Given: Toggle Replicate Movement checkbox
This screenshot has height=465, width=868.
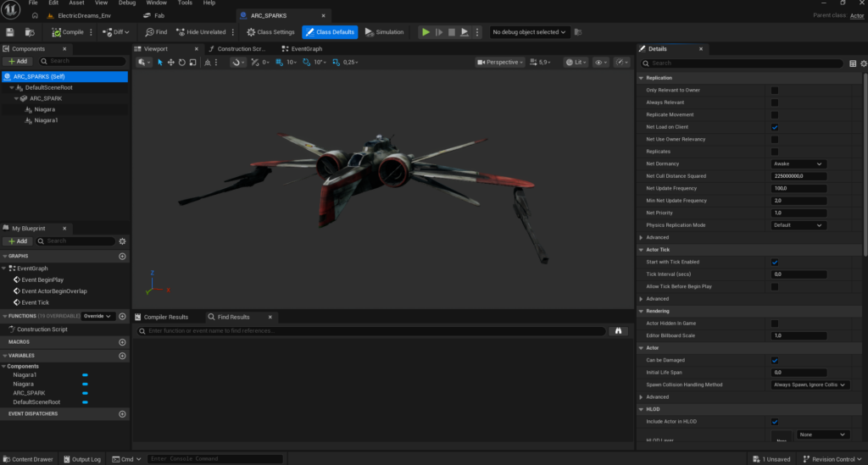Looking at the screenshot, I should [775, 115].
